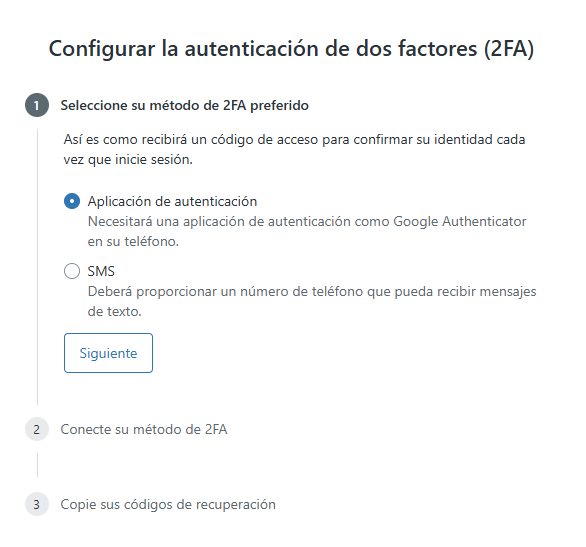The image size is (586, 547).
Task: Click the SMS option label
Action: tap(101, 271)
